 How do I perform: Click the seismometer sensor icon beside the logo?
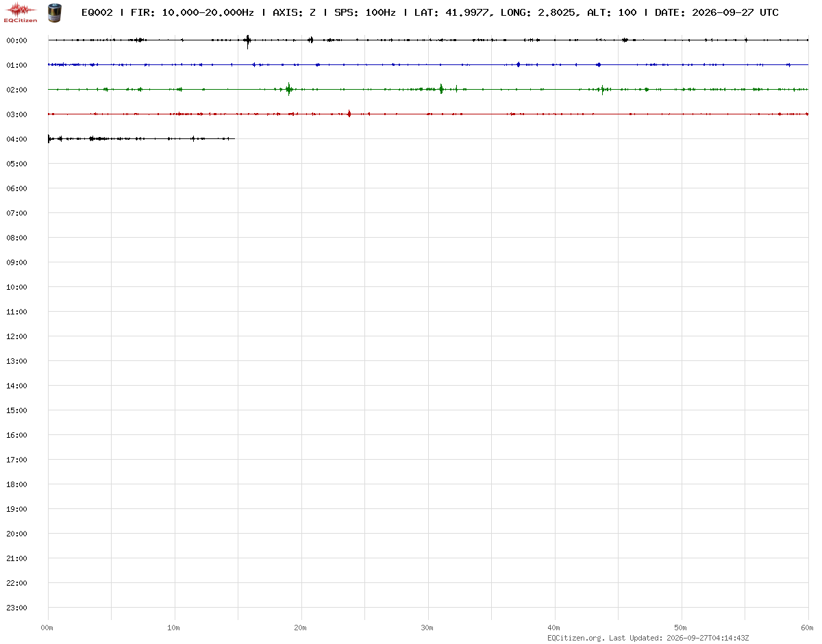point(54,12)
